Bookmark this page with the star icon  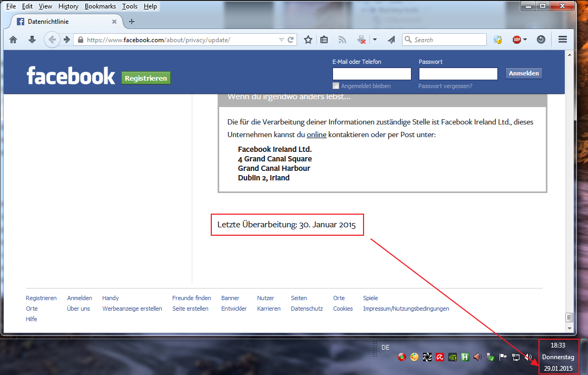pyautogui.click(x=308, y=40)
